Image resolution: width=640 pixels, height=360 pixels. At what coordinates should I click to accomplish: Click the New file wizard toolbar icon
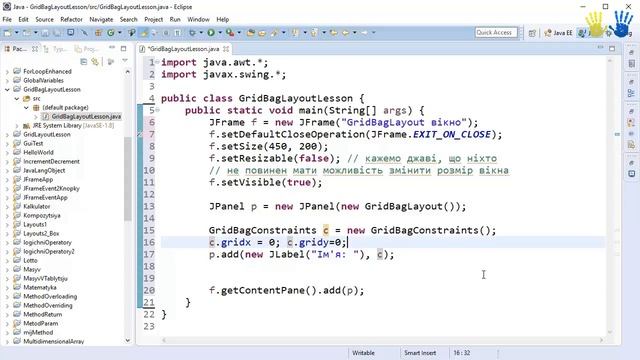point(7,33)
